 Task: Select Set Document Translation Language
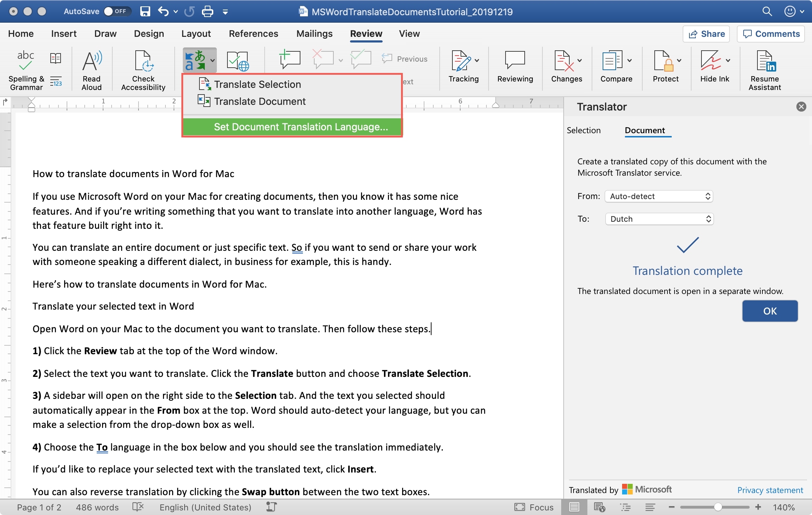(x=292, y=127)
